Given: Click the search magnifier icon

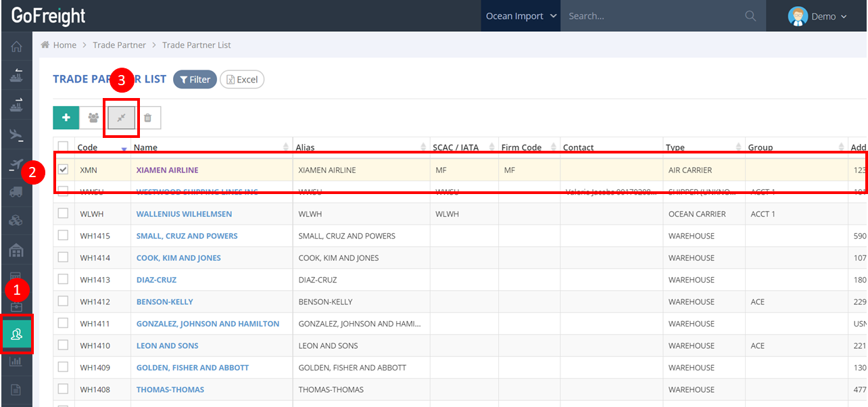Looking at the screenshot, I should click(x=750, y=16).
